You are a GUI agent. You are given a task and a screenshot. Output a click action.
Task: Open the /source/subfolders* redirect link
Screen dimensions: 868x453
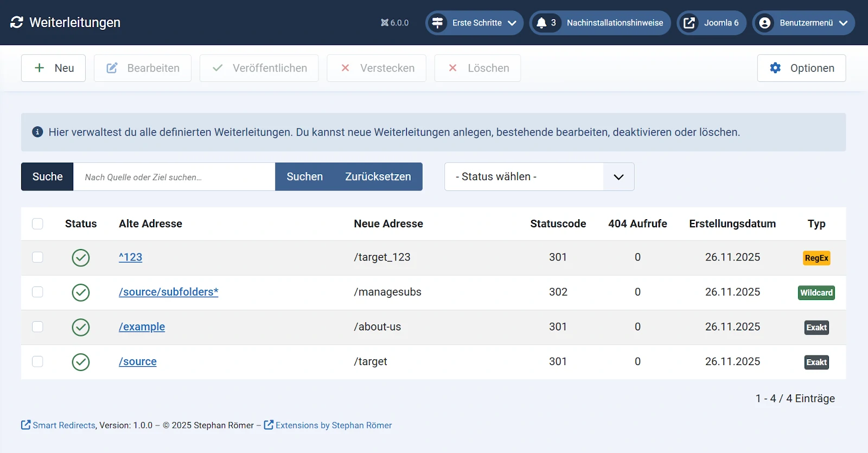pyautogui.click(x=168, y=292)
